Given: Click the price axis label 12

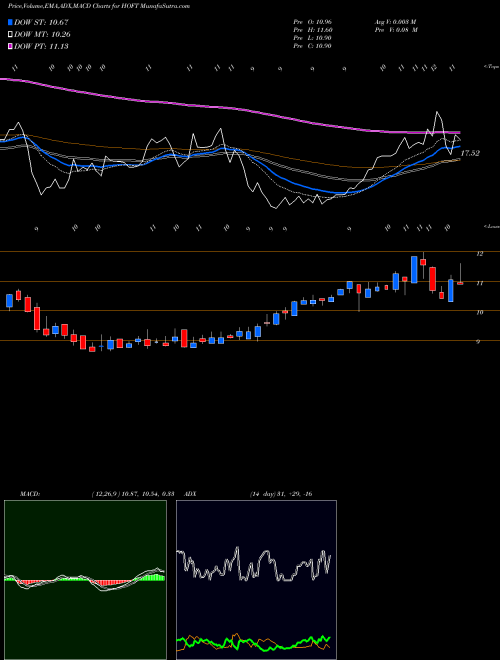Looking at the screenshot, I should [479, 254].
